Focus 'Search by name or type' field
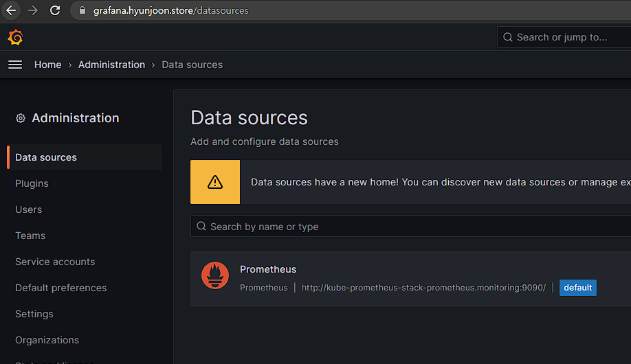631x364 pixels. pyautogui.click(x=410, y=227)
